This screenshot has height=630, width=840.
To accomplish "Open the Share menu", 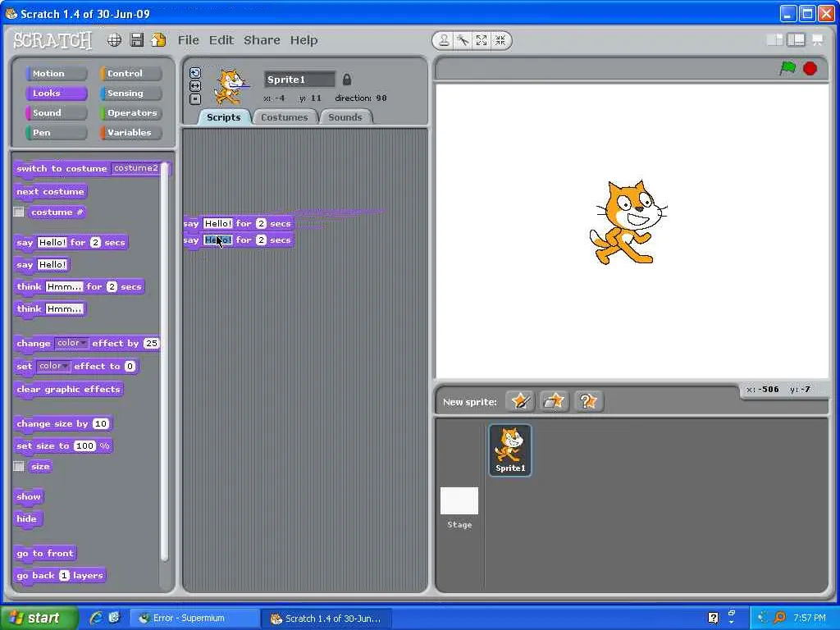I will tap(262, 40).
